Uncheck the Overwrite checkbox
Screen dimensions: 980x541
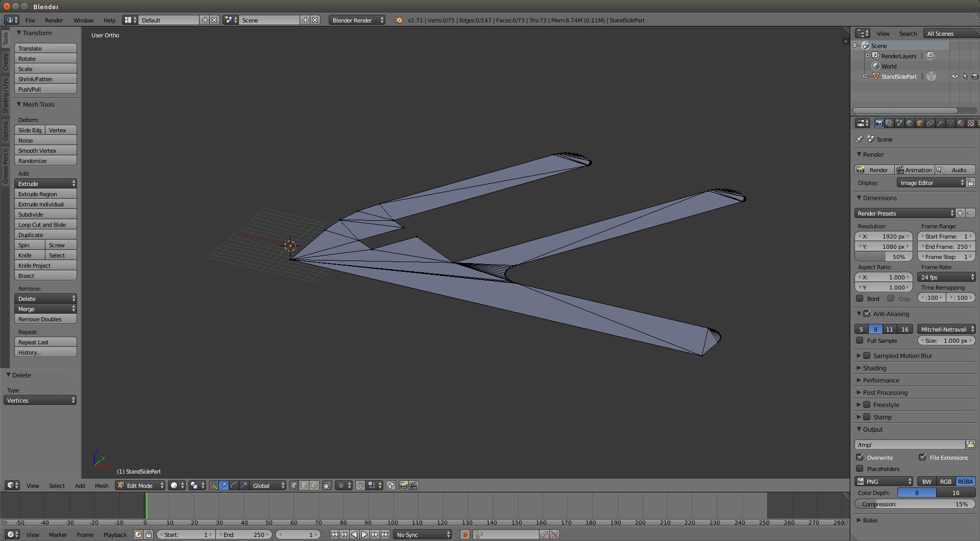pos(860,457)
